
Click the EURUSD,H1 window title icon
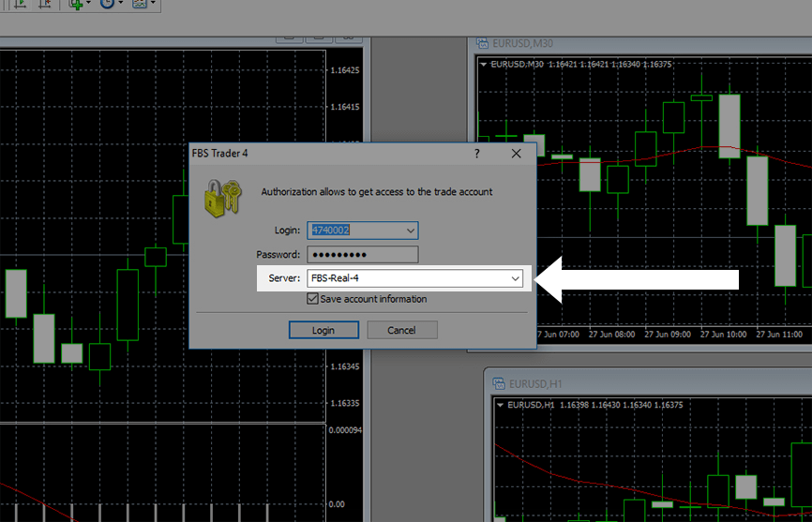tap(499, 383)
